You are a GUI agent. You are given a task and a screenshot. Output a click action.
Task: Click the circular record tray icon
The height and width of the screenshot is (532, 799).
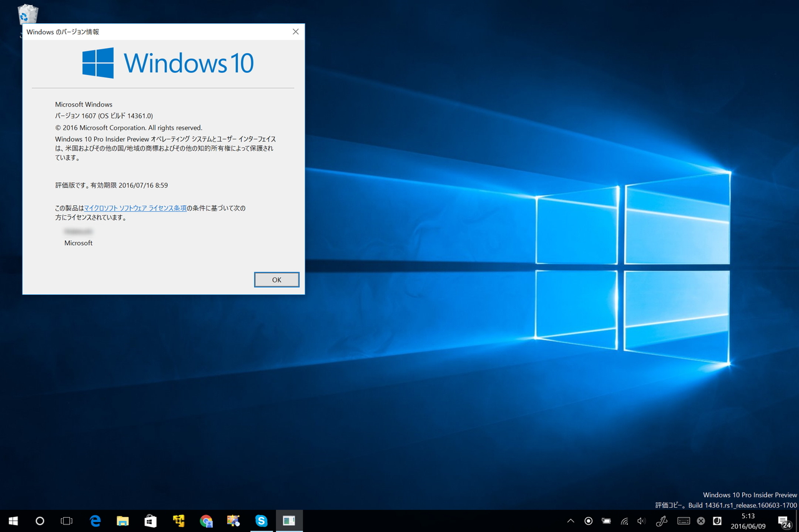[x=588, y=521]
